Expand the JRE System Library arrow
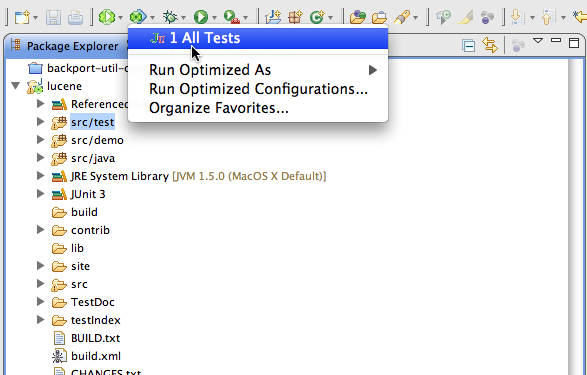 [40, 176]
